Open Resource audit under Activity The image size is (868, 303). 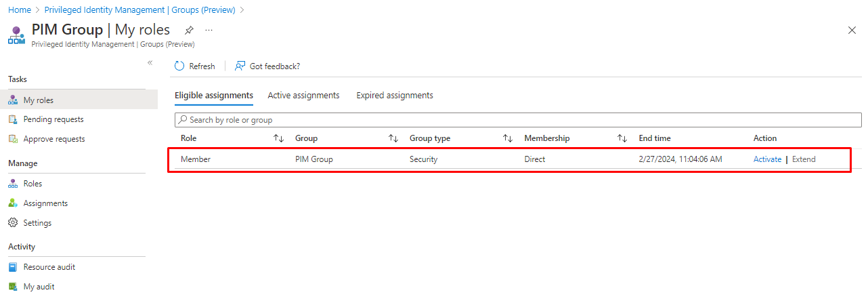coord(49,267)
